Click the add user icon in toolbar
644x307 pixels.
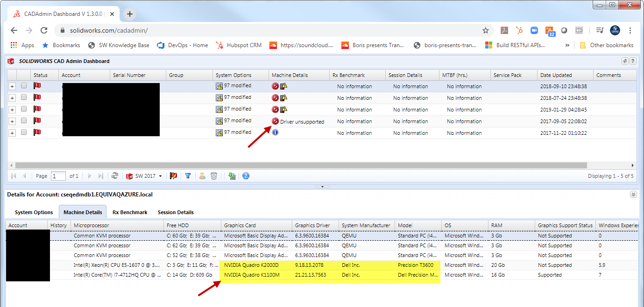click(202, 176)
